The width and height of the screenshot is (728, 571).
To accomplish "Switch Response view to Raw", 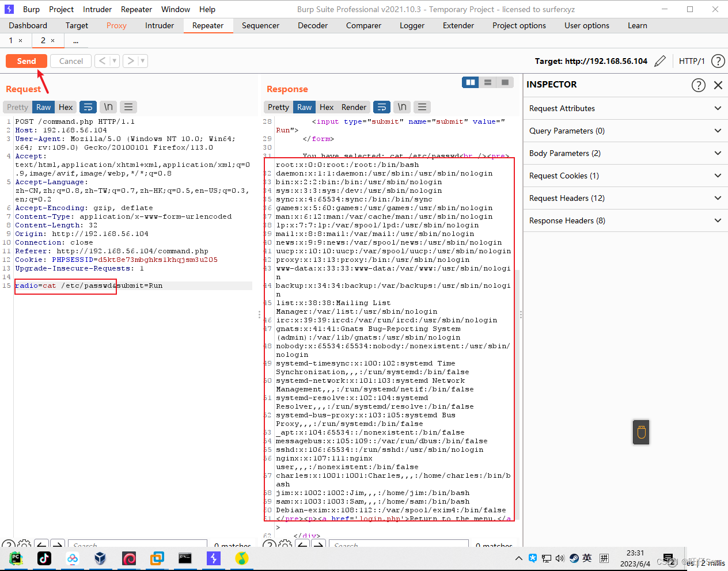I will coord(304,107).
